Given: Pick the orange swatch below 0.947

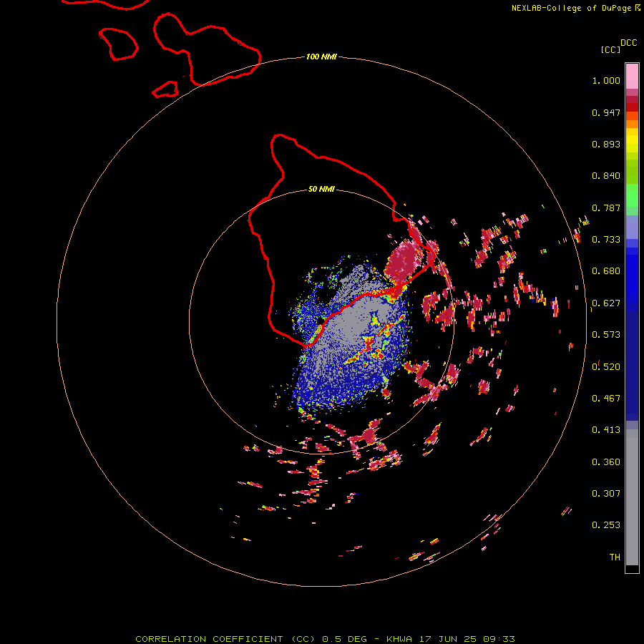Looking at the screenshot, I should coord(632,124).
